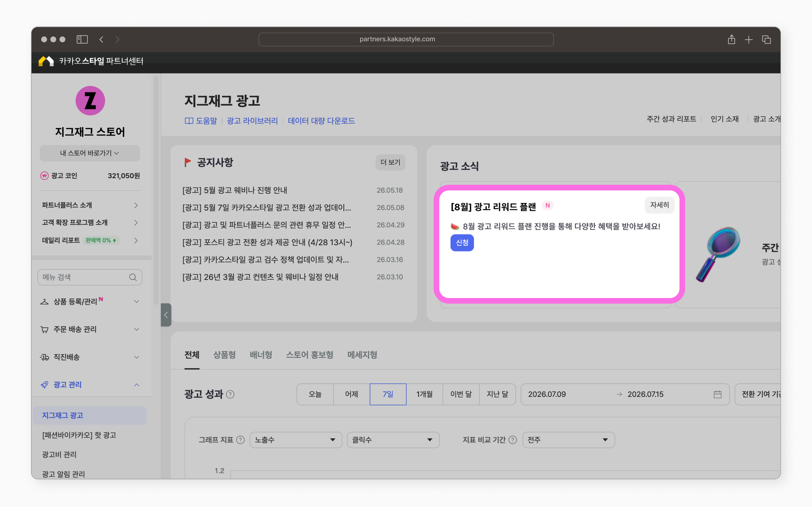Click the 신청 button in reward plan
Image resolution: width=812 pixels, height=507 pixels.
[x=462, y=243]
